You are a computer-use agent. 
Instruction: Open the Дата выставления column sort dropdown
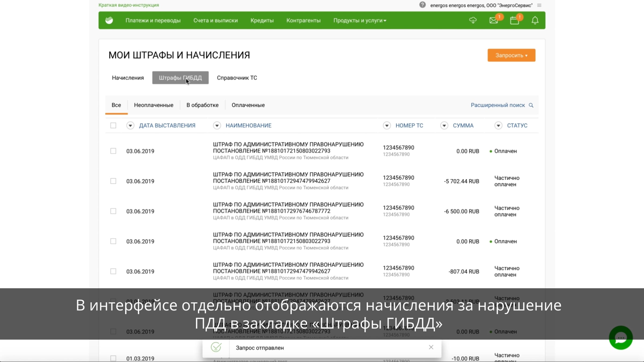pyautogui.click(x=130, y=125)
